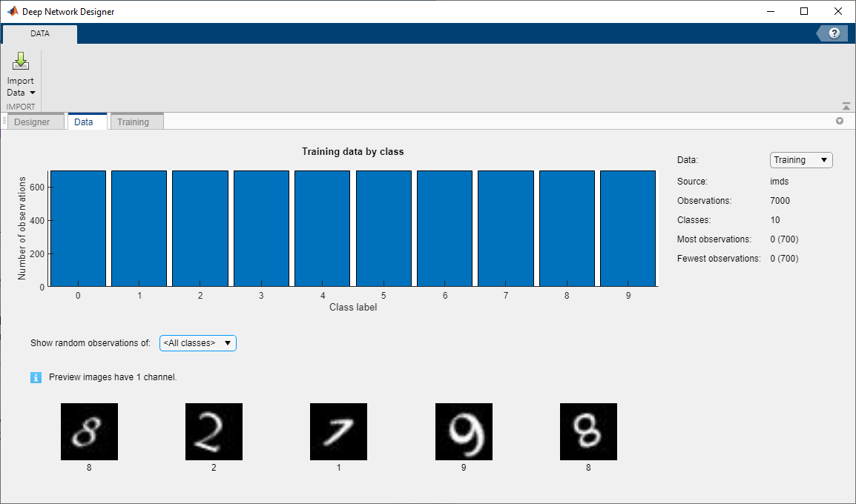Image resolution: width=856 pixels, height=504 pixels.
Task: Select the Data tab
Action: coord(87,121)
